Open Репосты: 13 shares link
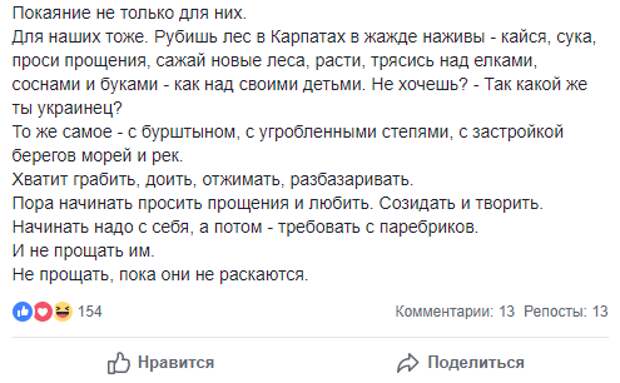 click(566, 311)
